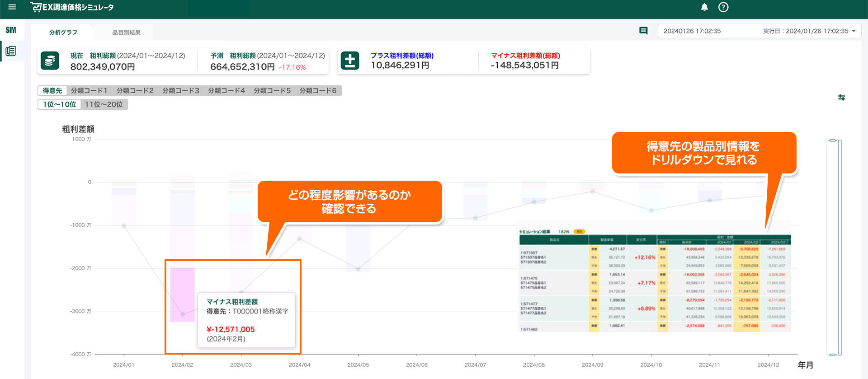Viewport: 868px width, 379px height.
Task: Click the 2024/05 line data point
Action: click(358, 269)
